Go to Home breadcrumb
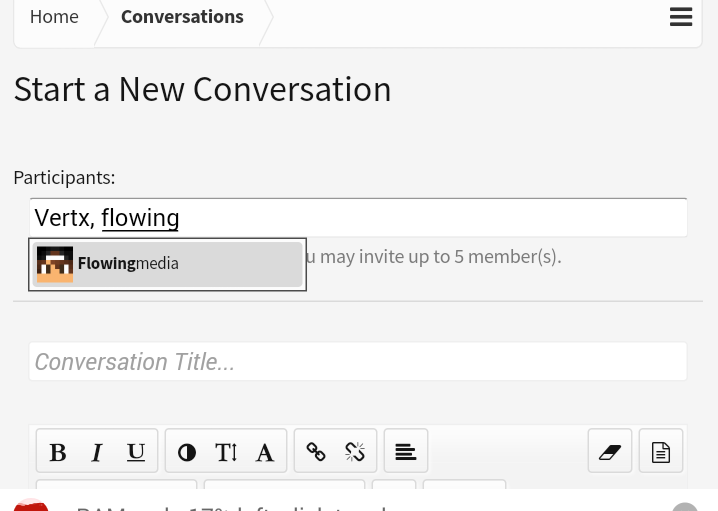This screenshot has width=718, height=511. (54, 17)
